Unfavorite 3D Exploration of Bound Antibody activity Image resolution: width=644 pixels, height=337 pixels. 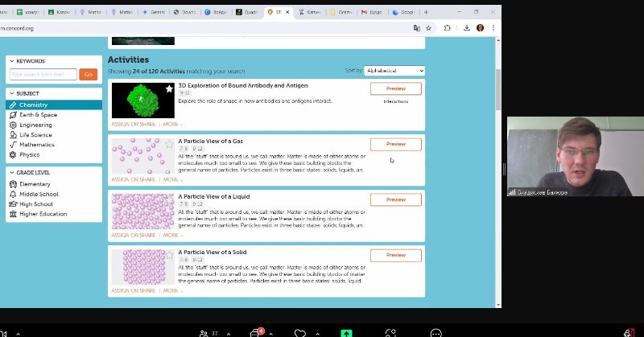click(x=169, y=88)
